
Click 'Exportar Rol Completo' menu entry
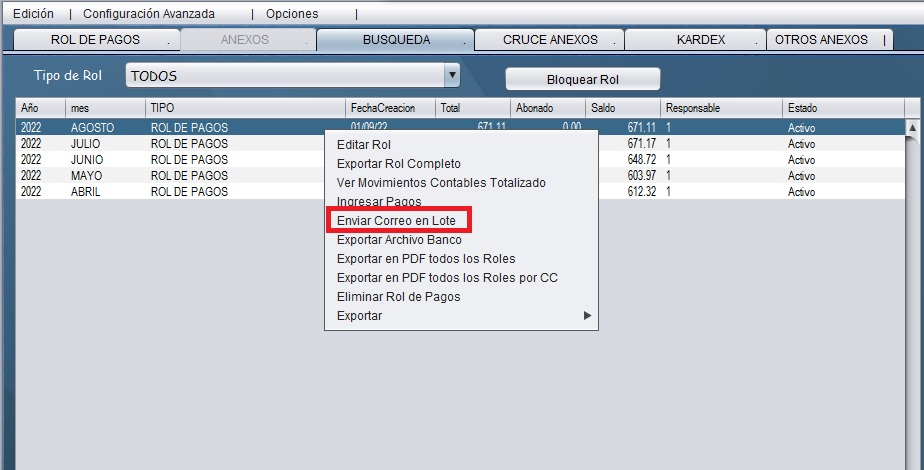click(398, 164)
